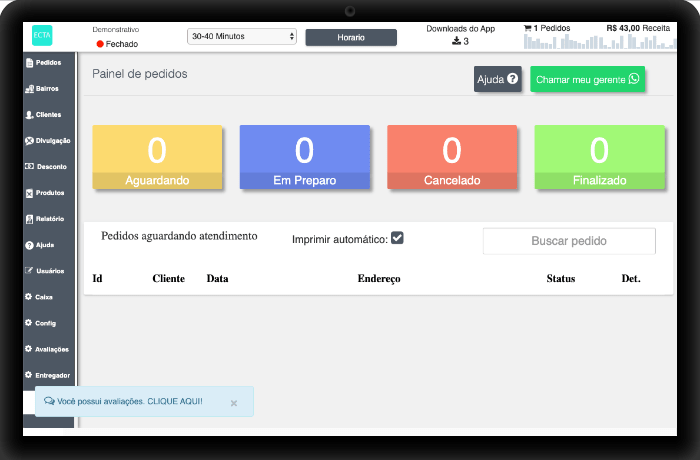Click the Cancelado red card
This screenshot has width=700, height=460.
pyautogui.click(x=452, y=157)
